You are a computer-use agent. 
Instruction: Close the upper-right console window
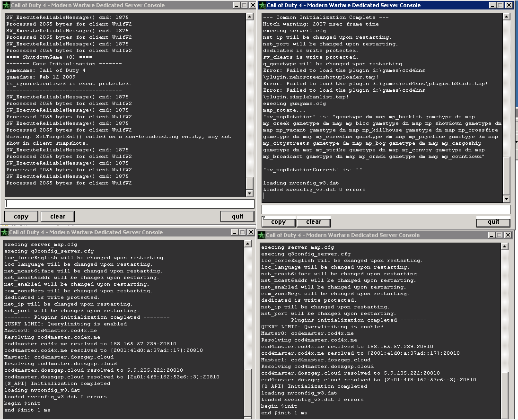click(509, 5)
